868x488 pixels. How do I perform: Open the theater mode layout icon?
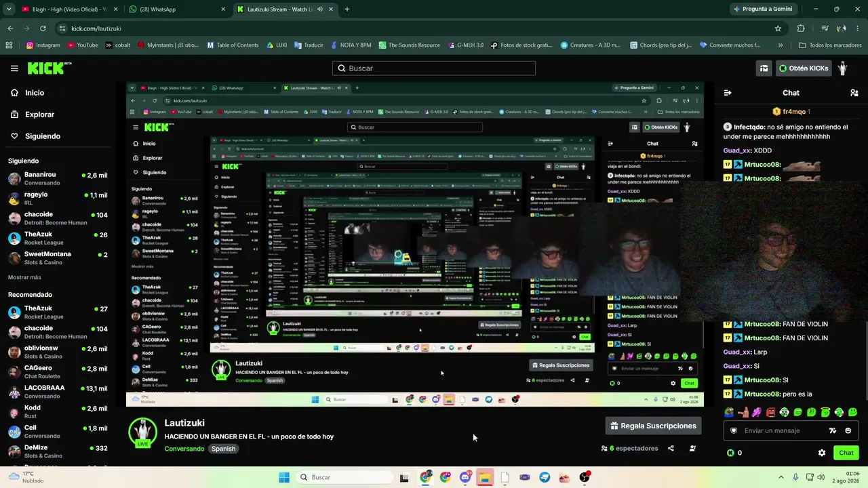click(764, 68)
